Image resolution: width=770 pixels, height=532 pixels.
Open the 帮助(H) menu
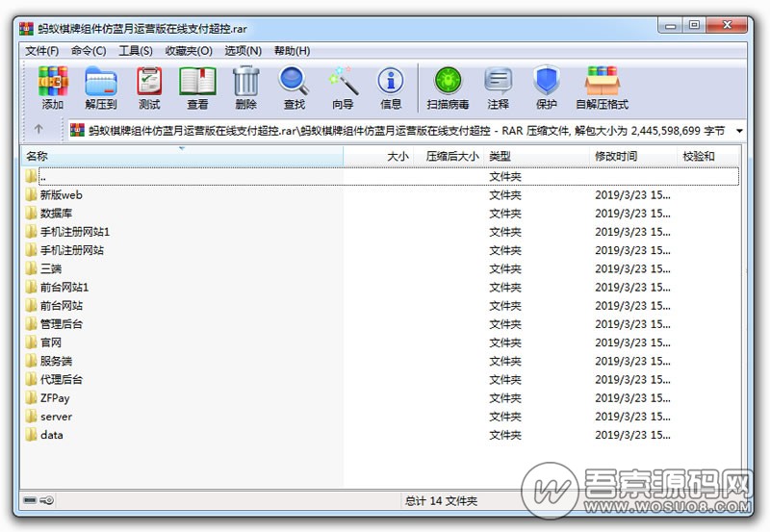(293, 51)
